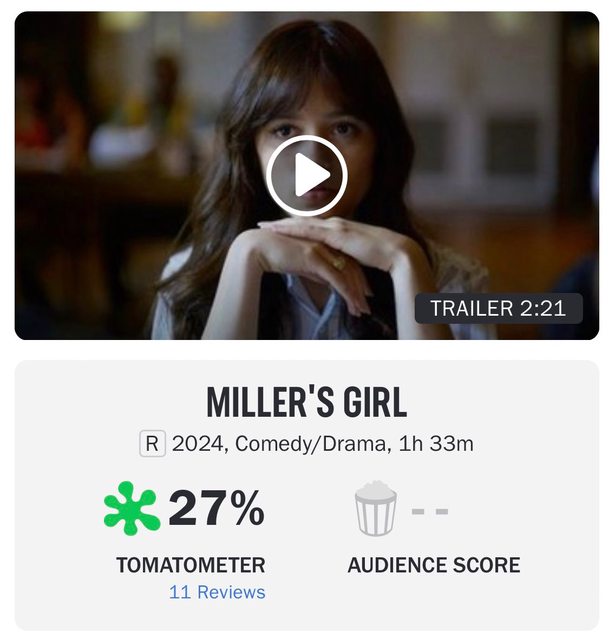Click the green rotten splat icon
Viewport: 615px width, 640px height.
132,509
